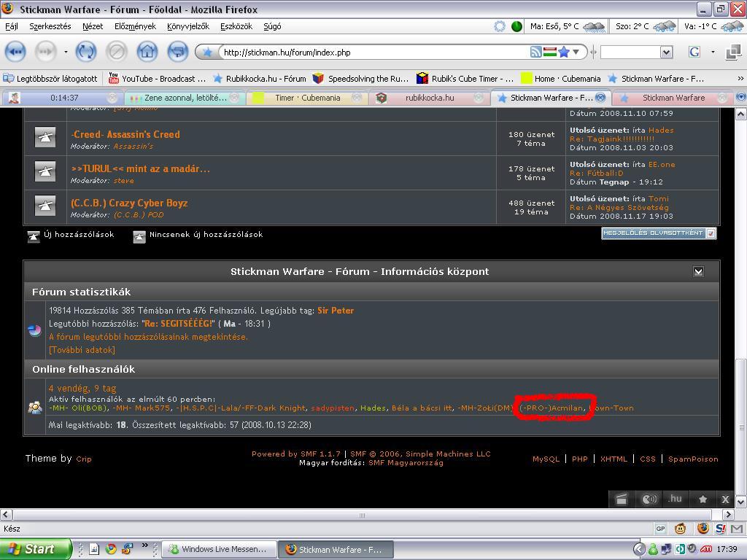Click the print toolbar icon
Image resolution: width=747 pixels, height=560 pixels.
(x=178, y=52)
